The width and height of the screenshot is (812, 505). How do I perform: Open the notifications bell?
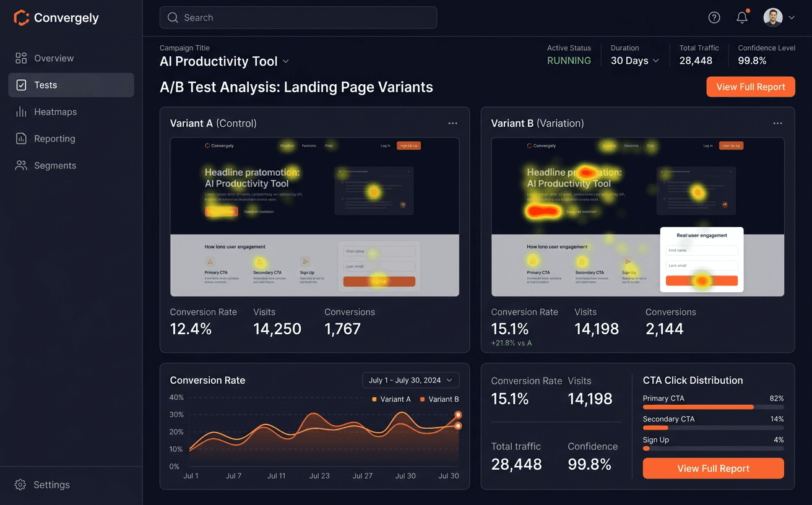(x=742, y=17)
